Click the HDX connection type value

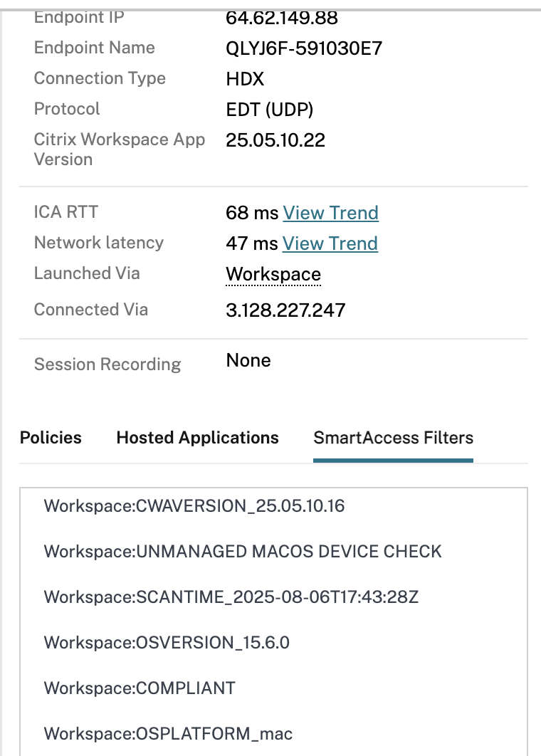click(246, 79)
